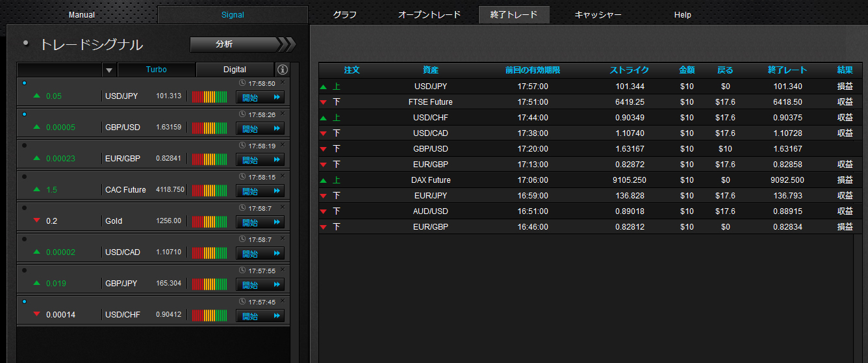Toggle the blue dot on GBP/USD signal
Image resolution: width=868 pixels, height=363 pixels.
point(24,114)
